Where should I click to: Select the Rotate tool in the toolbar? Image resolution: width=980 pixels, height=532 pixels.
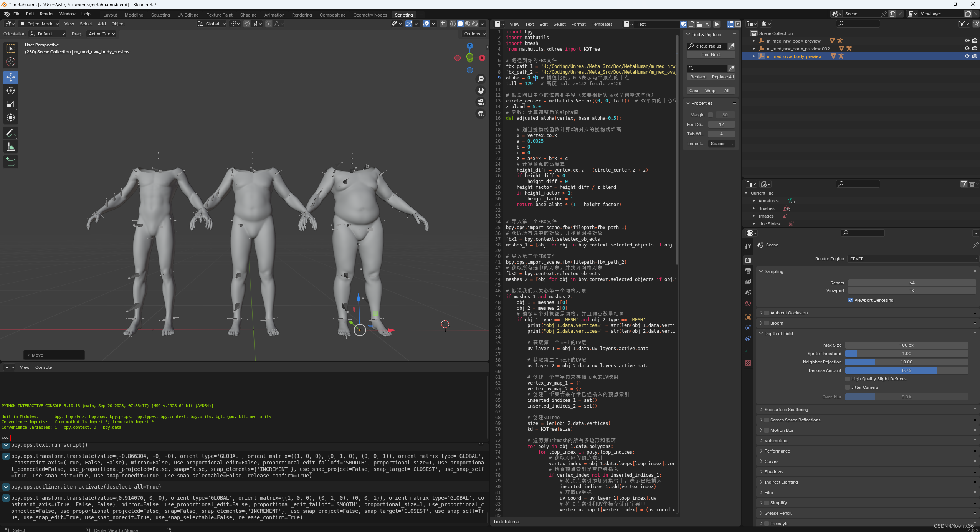click(x=11, y=91)
